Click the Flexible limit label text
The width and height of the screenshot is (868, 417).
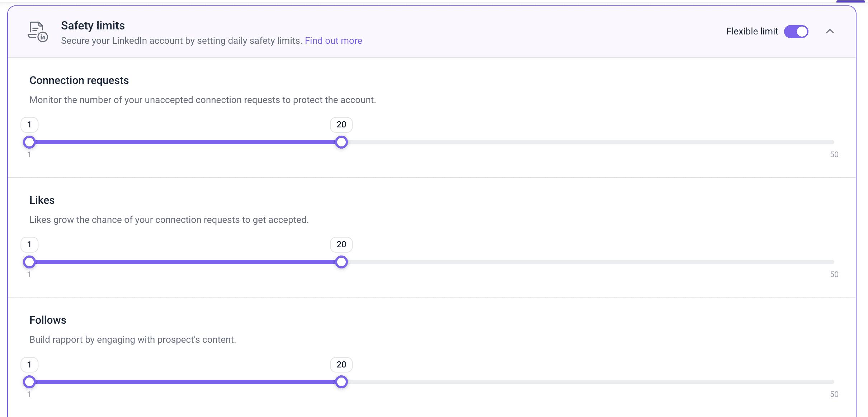[752, 32]
